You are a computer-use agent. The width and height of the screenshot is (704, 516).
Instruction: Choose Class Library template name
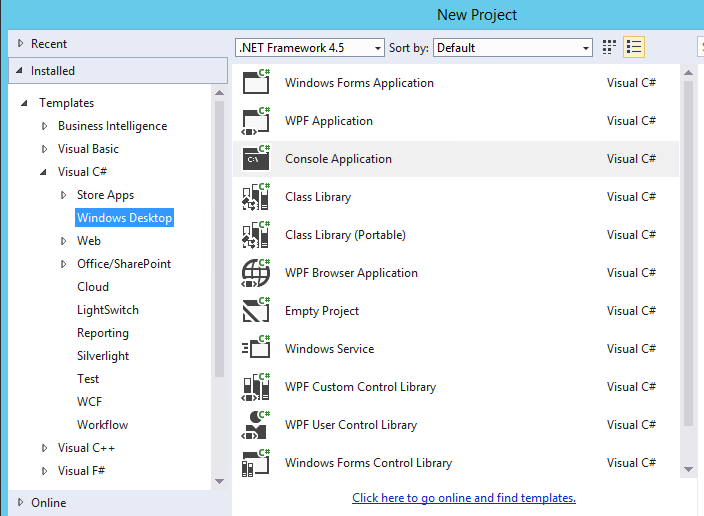[318, 197]
